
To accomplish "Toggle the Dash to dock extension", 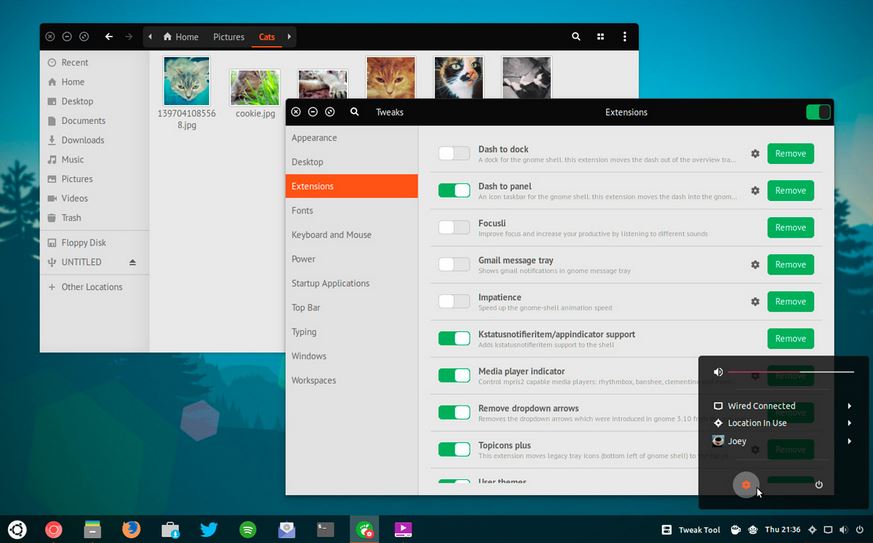I will pos(454,153).
